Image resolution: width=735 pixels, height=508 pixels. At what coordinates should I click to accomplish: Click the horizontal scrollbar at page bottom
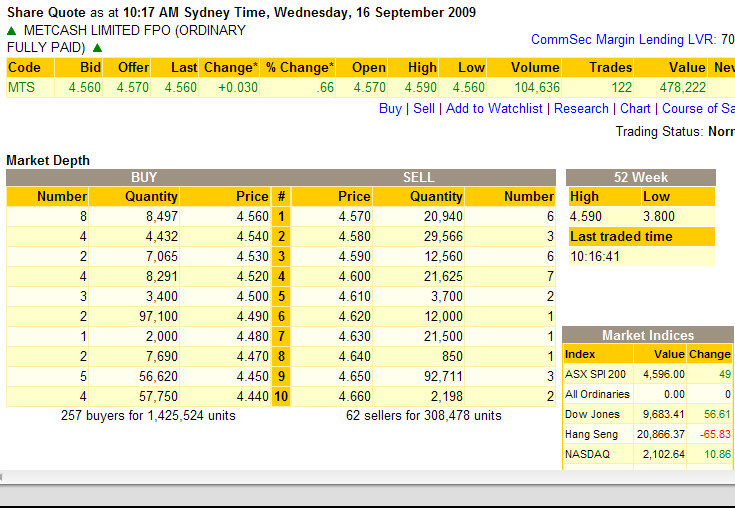pos(368,477)
